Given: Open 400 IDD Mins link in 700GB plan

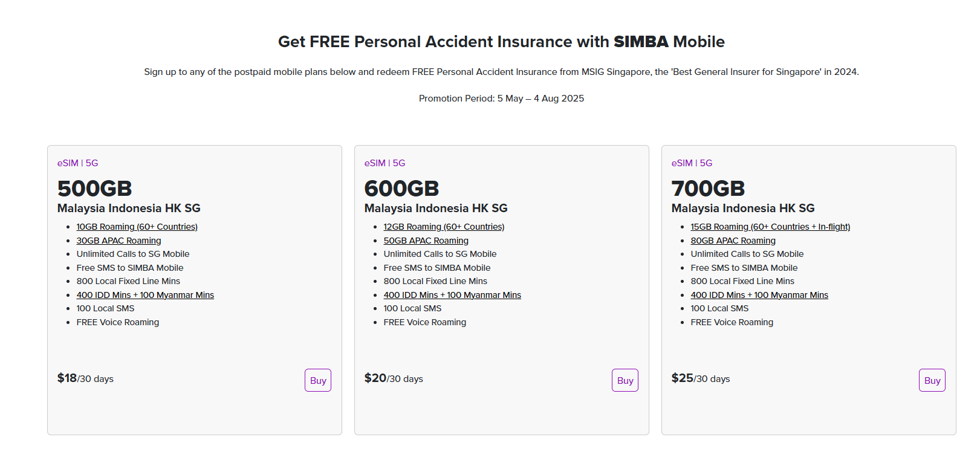Looking at the screenshot, I should (759, 295).
